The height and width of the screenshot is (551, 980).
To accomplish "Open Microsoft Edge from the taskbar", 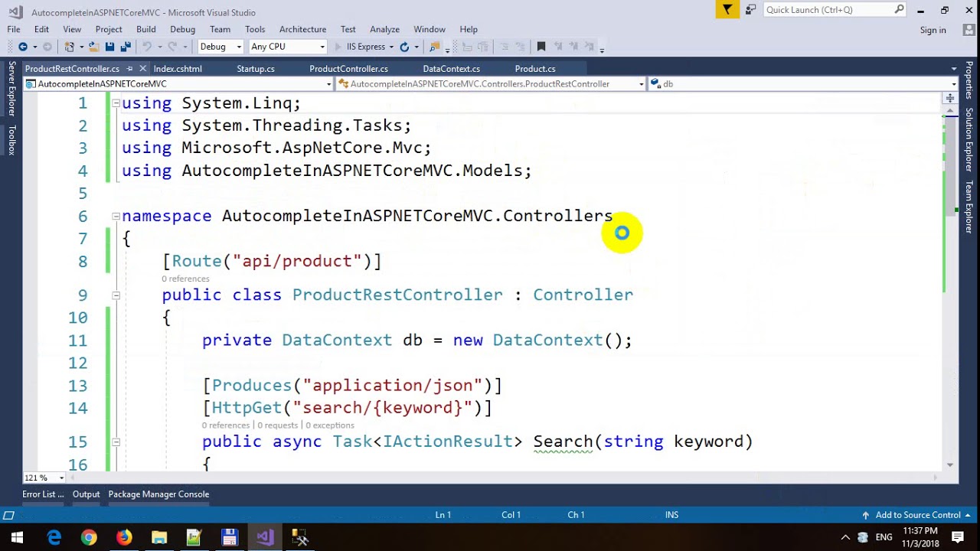I will coord(54,537).
